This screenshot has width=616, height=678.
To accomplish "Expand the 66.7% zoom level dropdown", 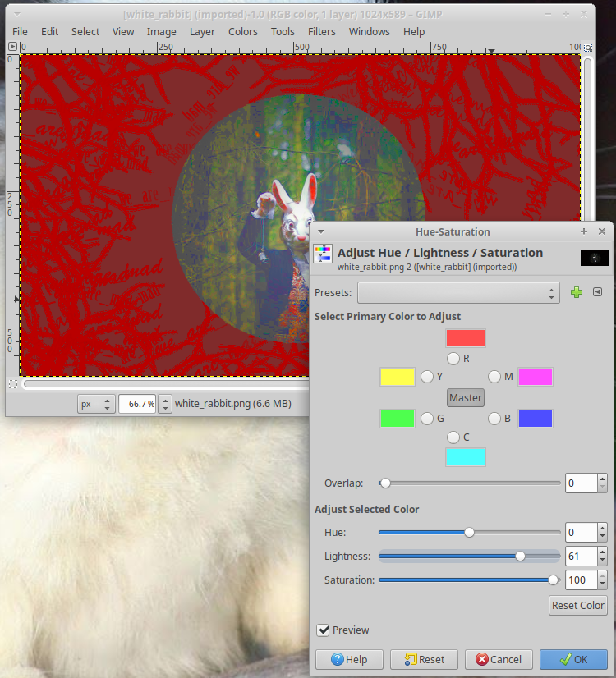I will [165, 404].
